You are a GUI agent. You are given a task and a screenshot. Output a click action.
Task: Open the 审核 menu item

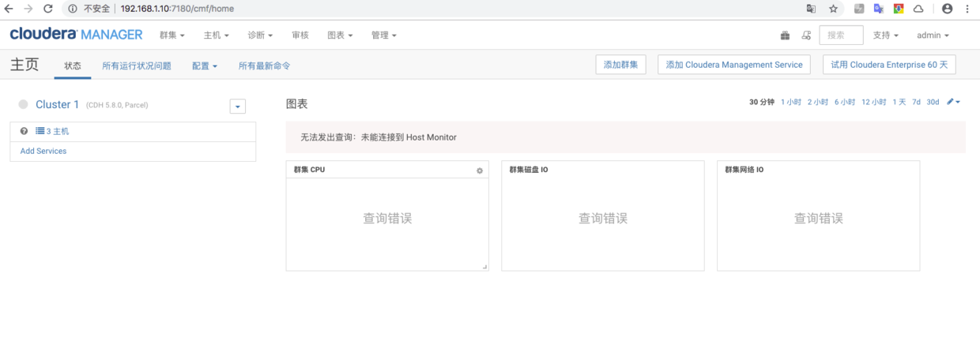[x=300, y=36]
